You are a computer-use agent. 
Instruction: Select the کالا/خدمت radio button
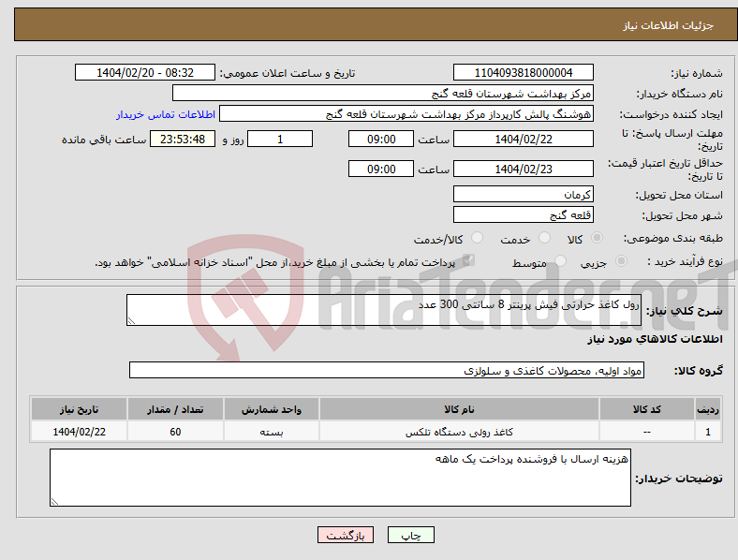coord(477,238)
